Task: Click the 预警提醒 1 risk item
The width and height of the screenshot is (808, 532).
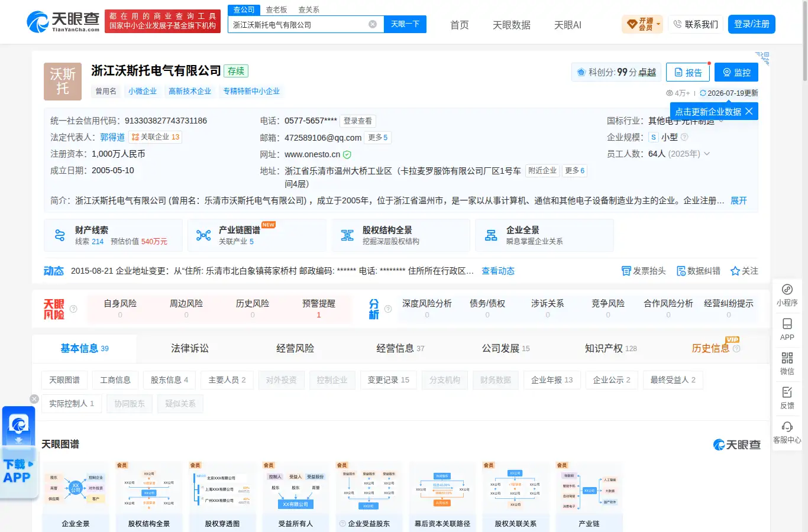Action: click(319, 309)
